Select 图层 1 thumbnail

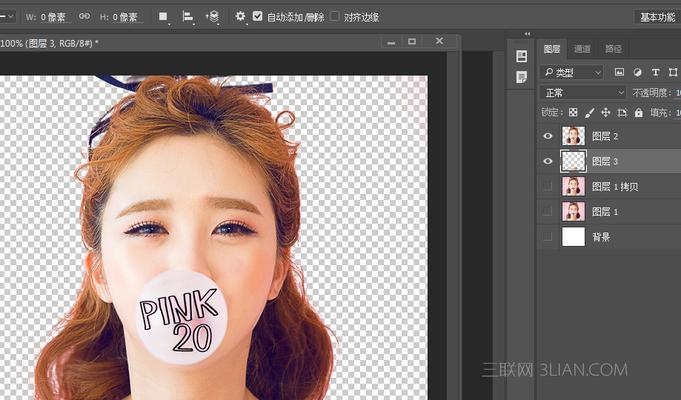tap(573, 212)
